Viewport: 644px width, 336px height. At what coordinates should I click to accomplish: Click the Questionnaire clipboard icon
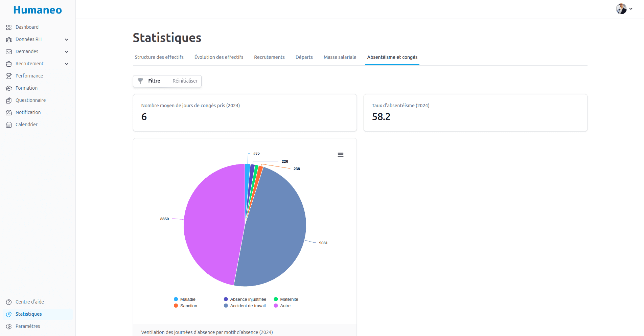pyautogui.click(x=9, y=100)
